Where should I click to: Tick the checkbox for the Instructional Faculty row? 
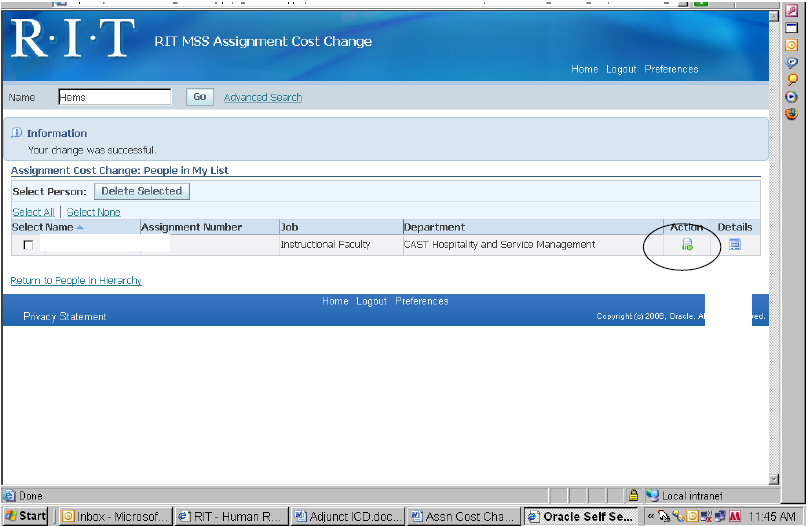click(x=28, y=245)
